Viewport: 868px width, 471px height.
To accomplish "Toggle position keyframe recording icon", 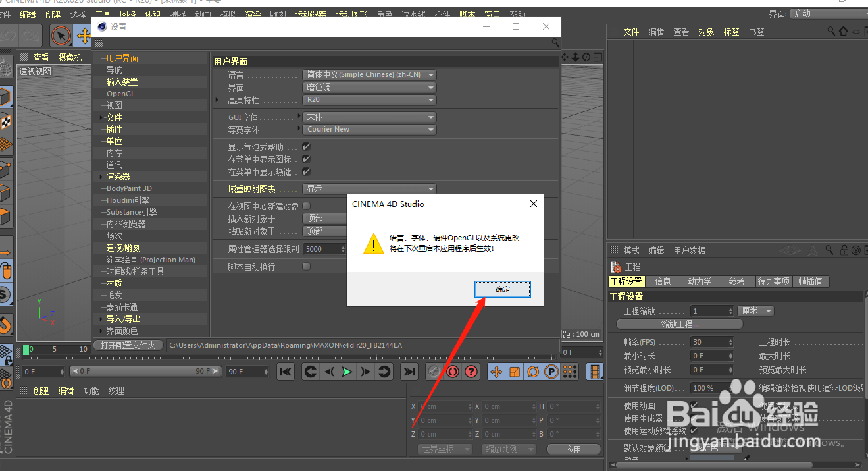I will 496,372.
